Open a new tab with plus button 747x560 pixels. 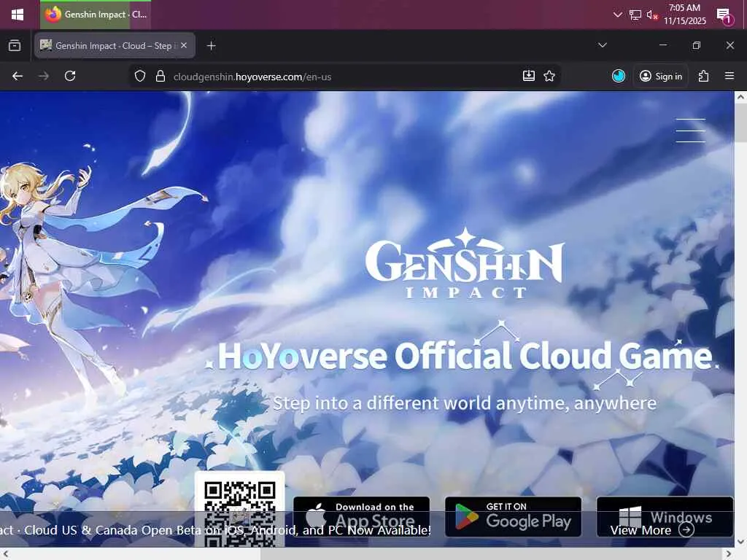tap(212, 46)
